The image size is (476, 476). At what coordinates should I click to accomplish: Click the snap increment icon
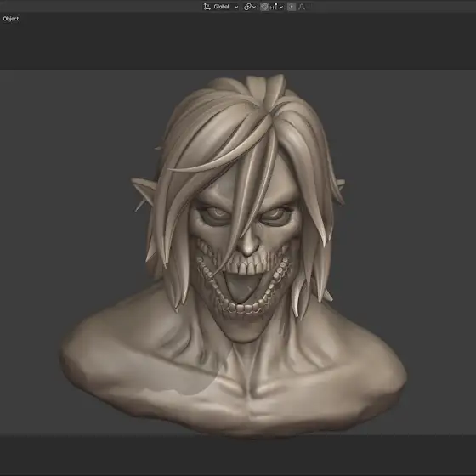click(x=274, y=7)
